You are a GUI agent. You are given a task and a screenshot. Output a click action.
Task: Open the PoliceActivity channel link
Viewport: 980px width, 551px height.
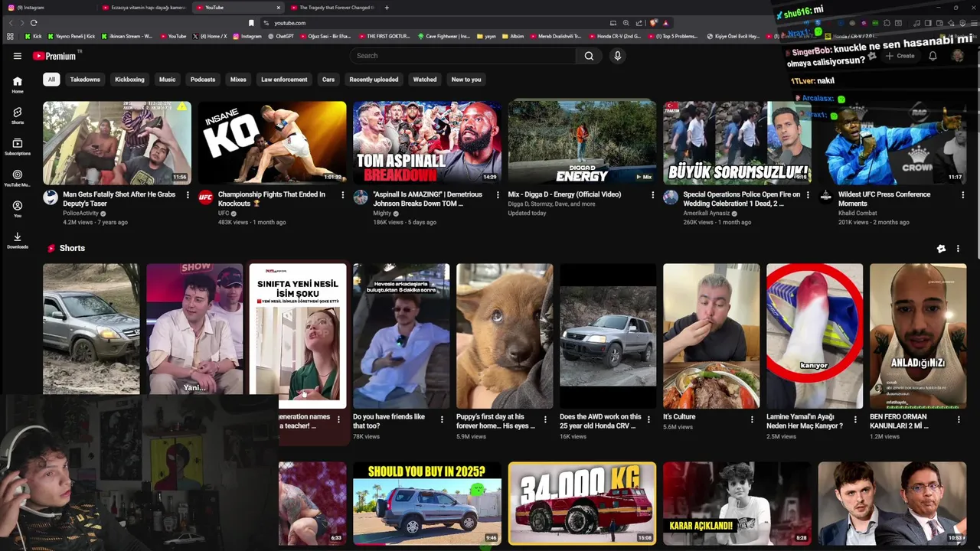click(x=80, y=213)
